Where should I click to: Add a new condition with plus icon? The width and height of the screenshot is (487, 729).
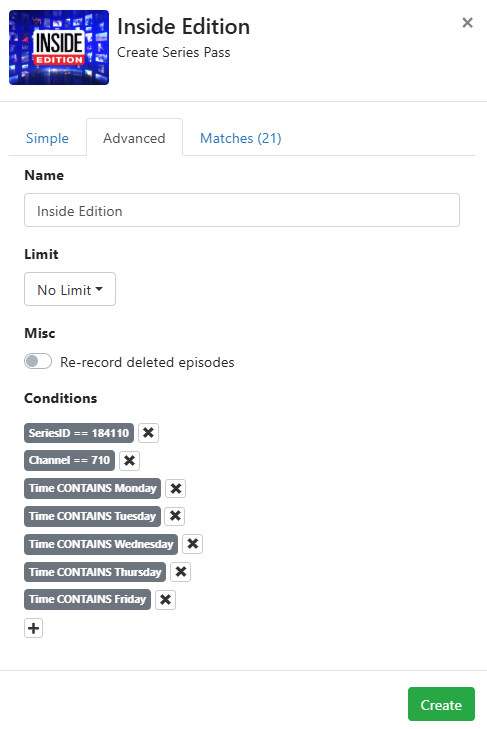tap(33, 628)
